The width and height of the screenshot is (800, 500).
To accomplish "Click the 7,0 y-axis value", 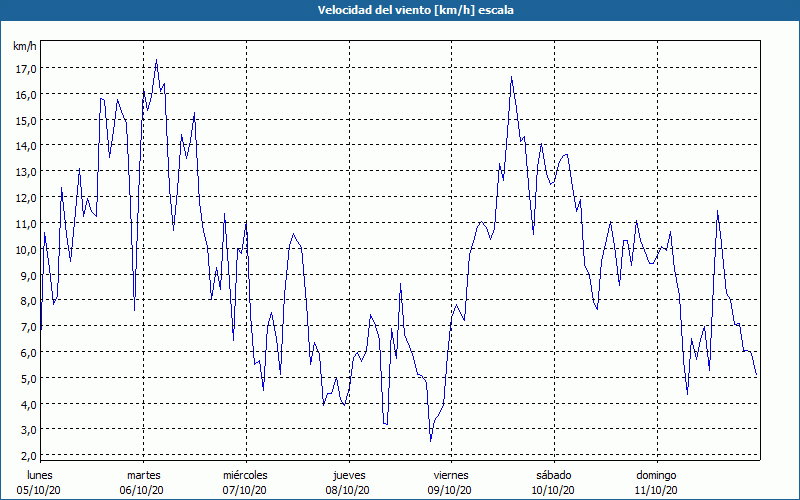I will point(28,327).
